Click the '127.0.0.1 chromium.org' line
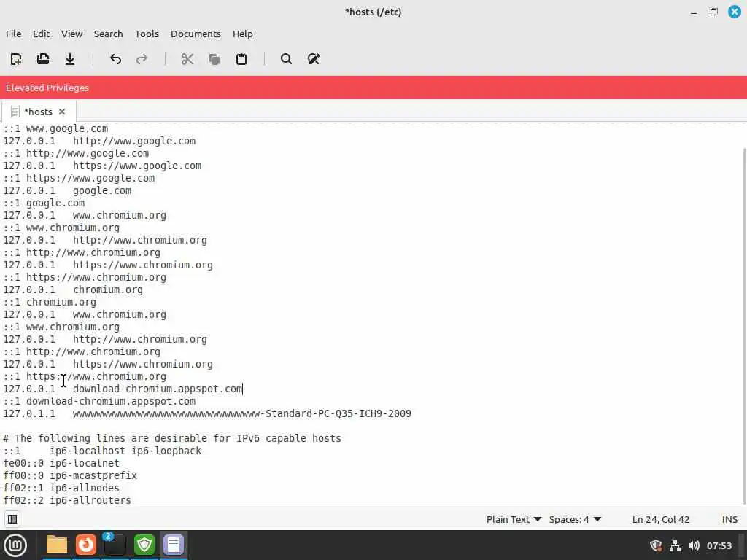747x560 pixels. coord(73,289)
